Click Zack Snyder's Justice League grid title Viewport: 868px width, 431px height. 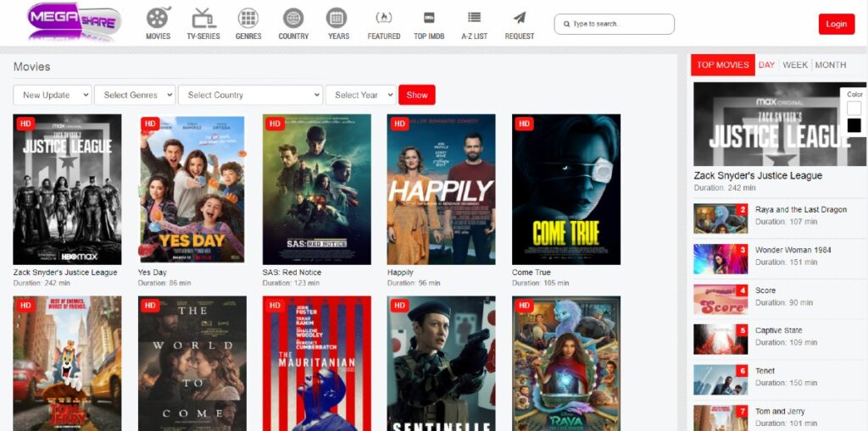(65, 272)
